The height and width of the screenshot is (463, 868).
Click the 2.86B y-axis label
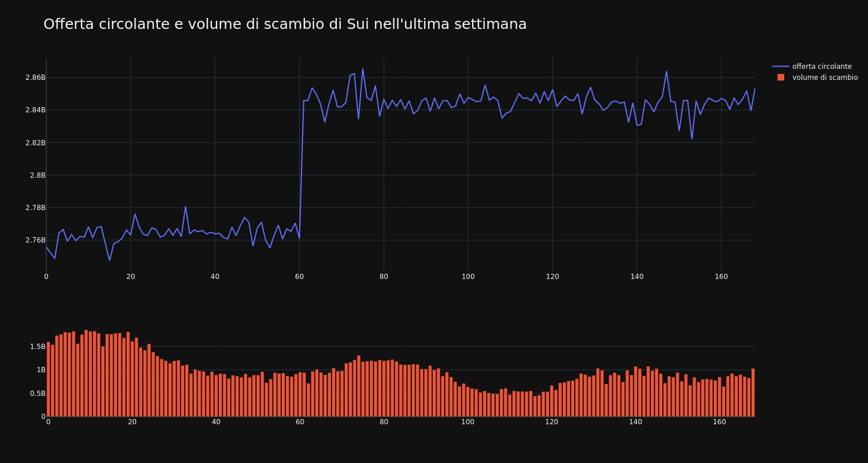click(36, 78)
